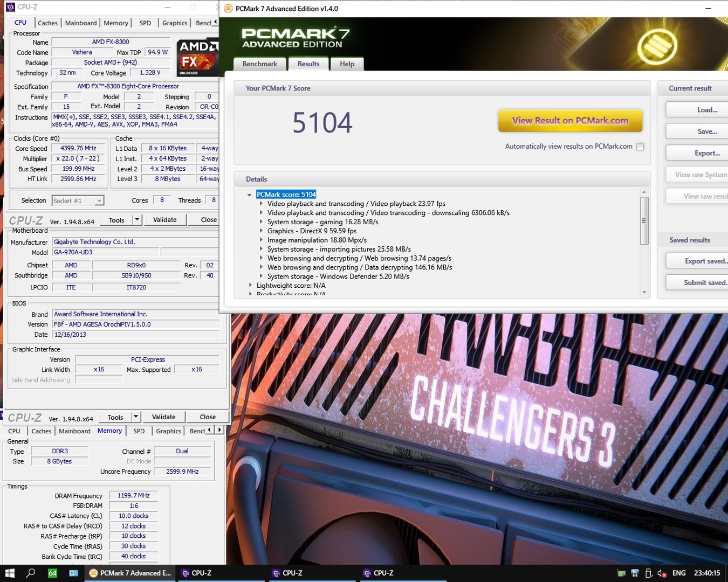Click Validate button below Graphic Interface section

[x=164, y=417]
